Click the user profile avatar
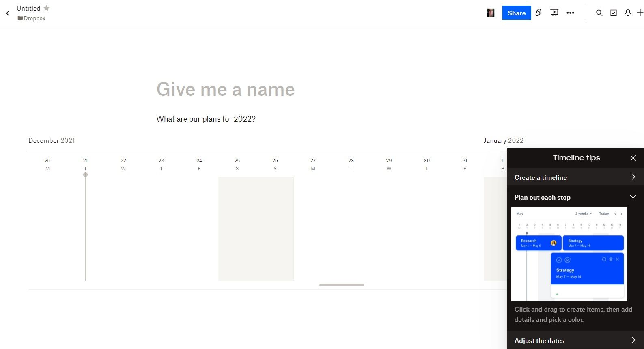 tap(491, 13)
